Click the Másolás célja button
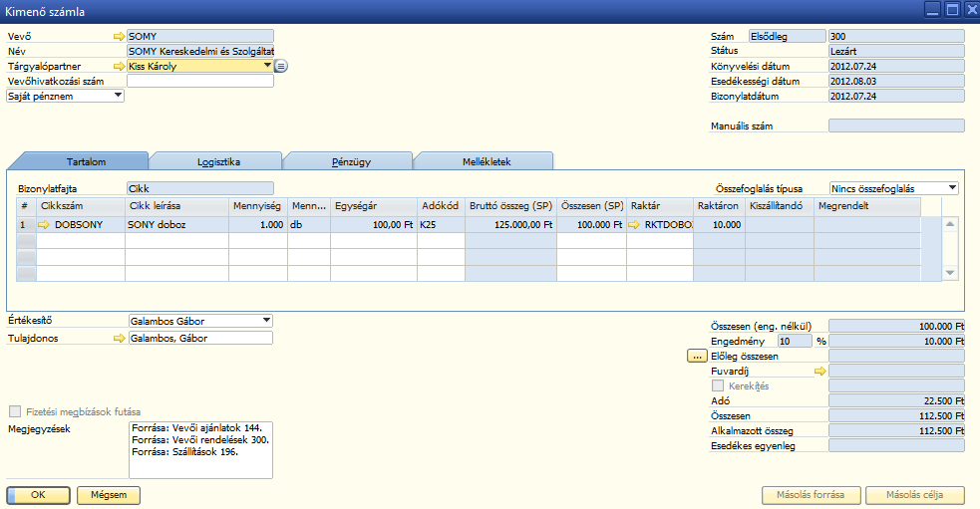 pos(914,495)
